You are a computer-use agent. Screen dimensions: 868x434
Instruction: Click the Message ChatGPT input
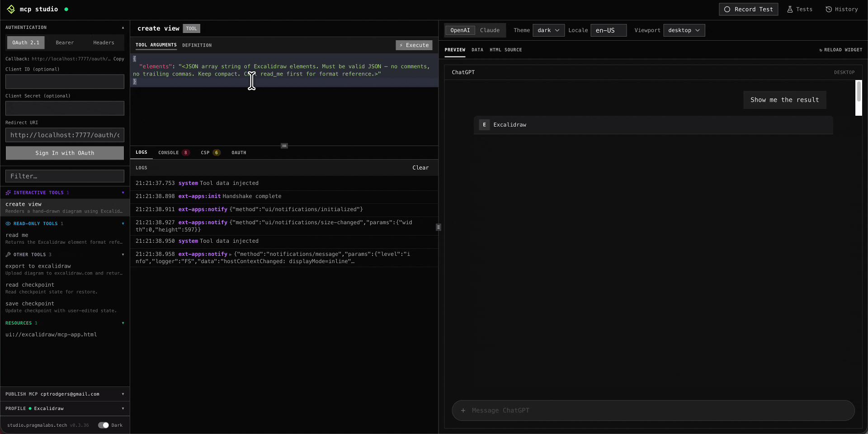653,410
